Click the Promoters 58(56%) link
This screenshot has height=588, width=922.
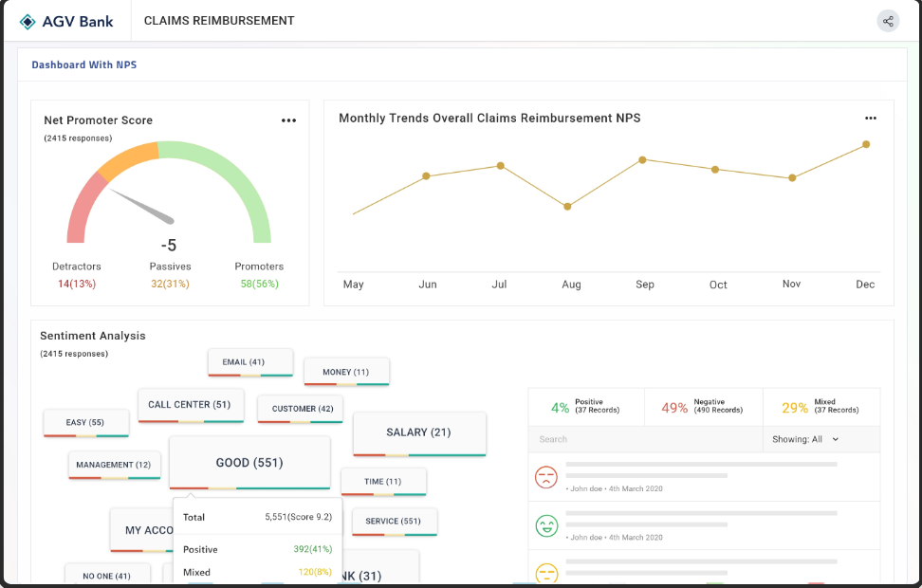pos(259,283)
